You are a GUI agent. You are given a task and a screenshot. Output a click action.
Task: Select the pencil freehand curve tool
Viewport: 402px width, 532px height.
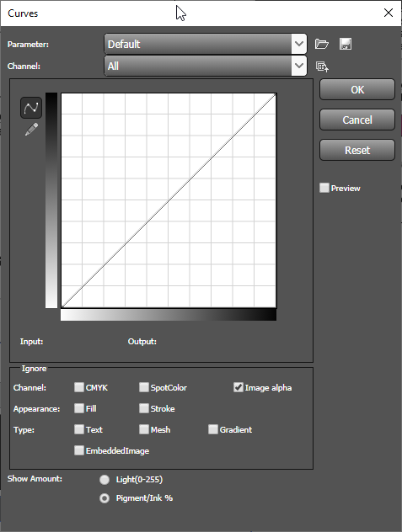coord(31,130)
